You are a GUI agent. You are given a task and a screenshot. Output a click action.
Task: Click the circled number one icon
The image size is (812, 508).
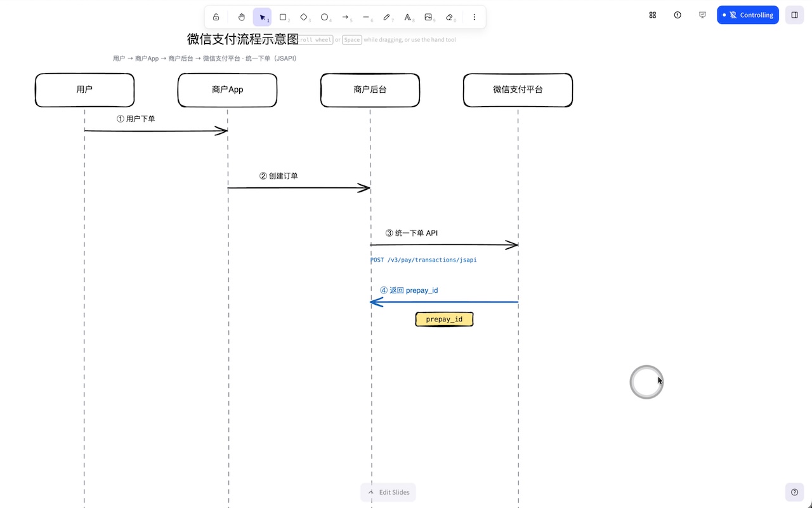[678, 15]
